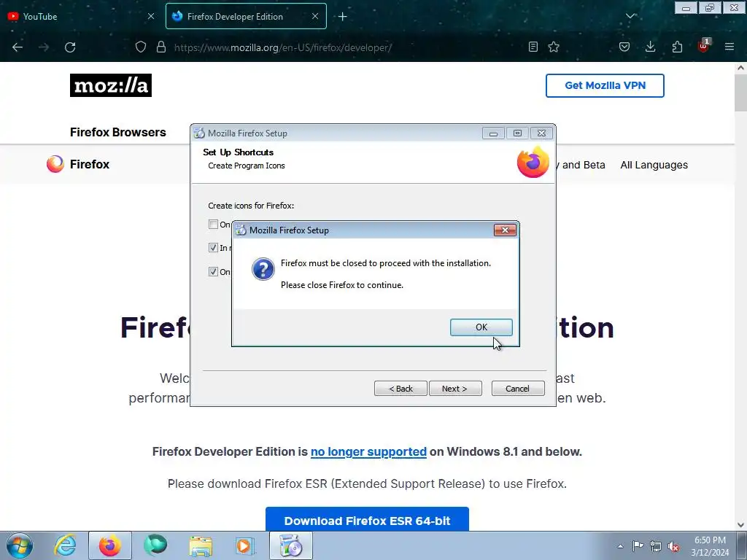
Task: Reload the current page
Action: click(x=70, y=47)
